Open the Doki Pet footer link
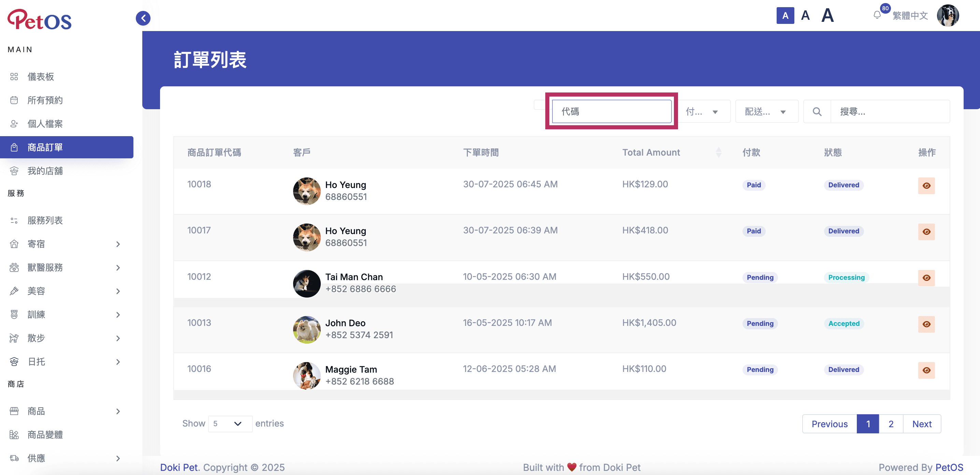 [x=179, y=467]
